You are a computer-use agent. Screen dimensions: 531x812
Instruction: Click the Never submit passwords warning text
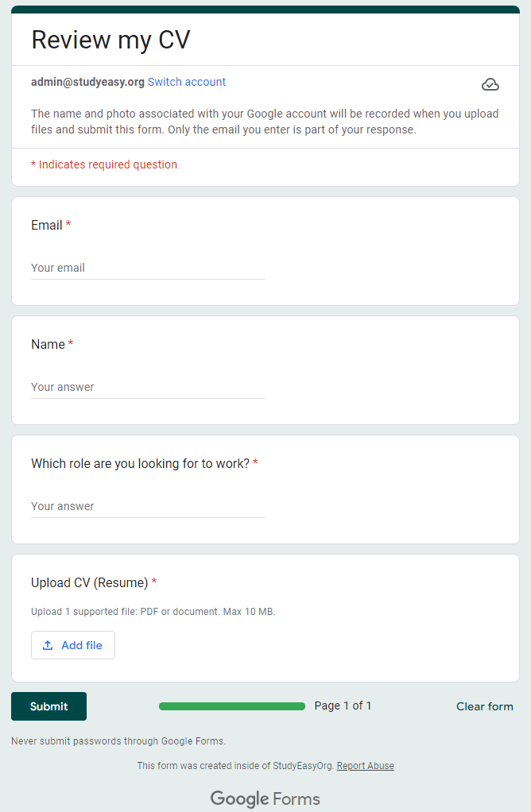pyautogui.click(x=118, y=741)
